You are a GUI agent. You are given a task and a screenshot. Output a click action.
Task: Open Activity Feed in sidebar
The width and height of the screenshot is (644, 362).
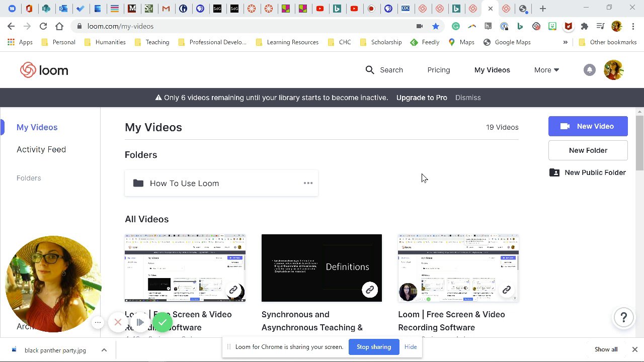[41, 149]
